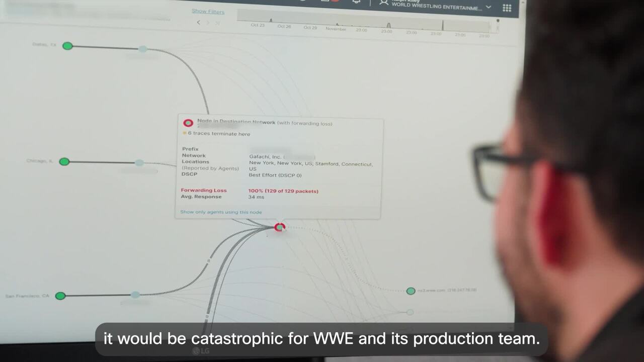Click the current-time dot marker on the timeline
This screenshot has width=644, height=362.
click(x=498, y=21)
